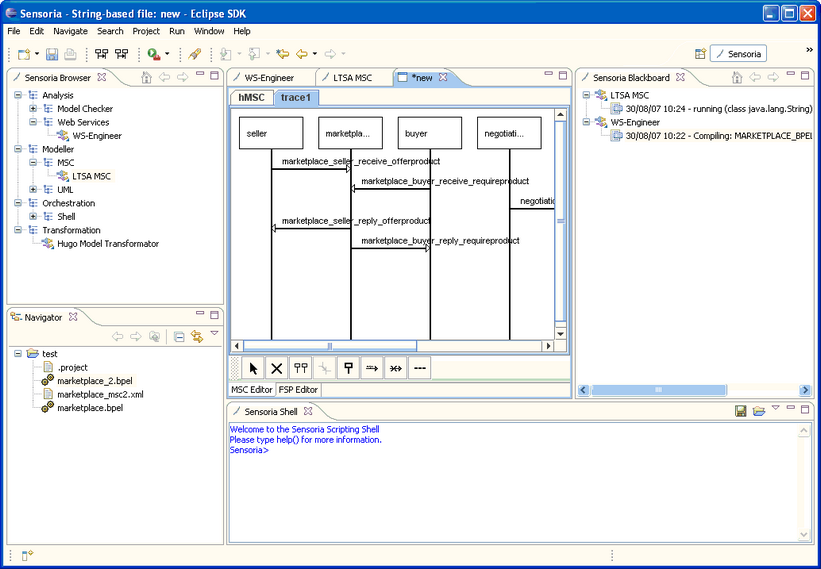Click the Run external tool icon
The height and width of the screenshot is (569, 821).
point(153,54)
